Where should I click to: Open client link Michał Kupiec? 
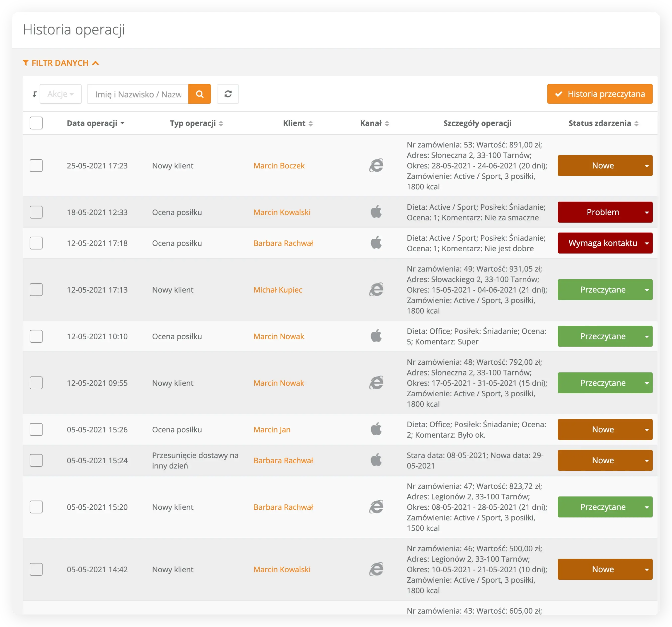coord(278,290)
